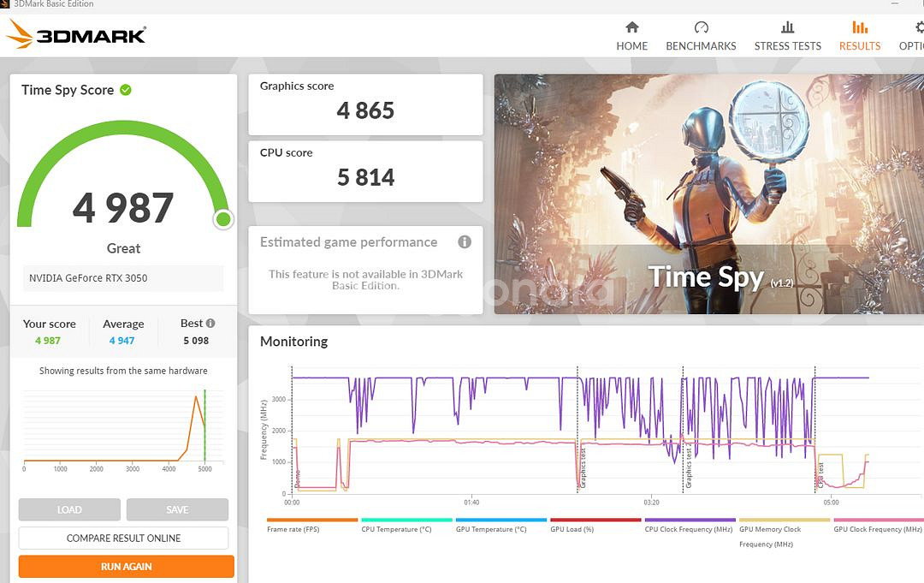Click the 3DMark title bar app icon
This screenshot has width=924, height=583.
(x=3, y=3)
